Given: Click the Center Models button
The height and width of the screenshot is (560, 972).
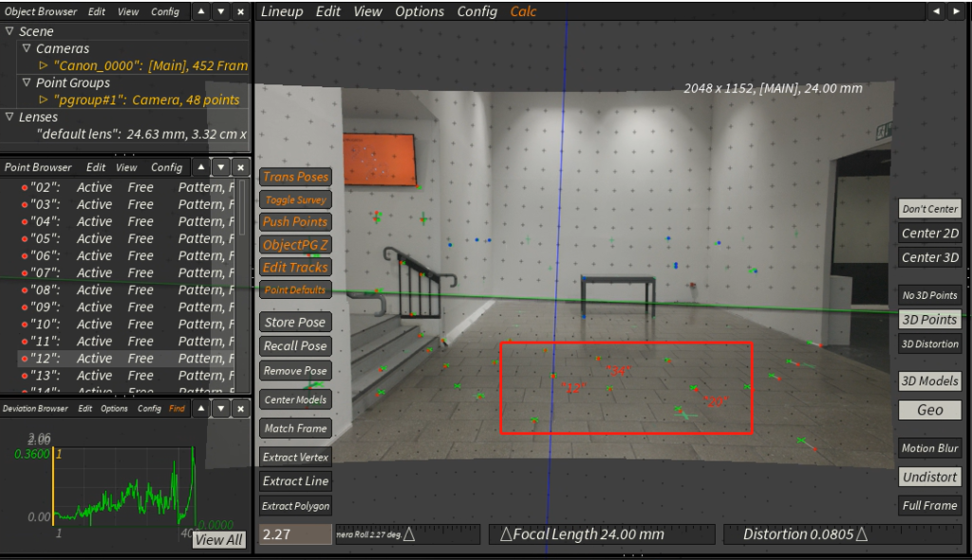Looking at the screenshot, I should [295, 400].
